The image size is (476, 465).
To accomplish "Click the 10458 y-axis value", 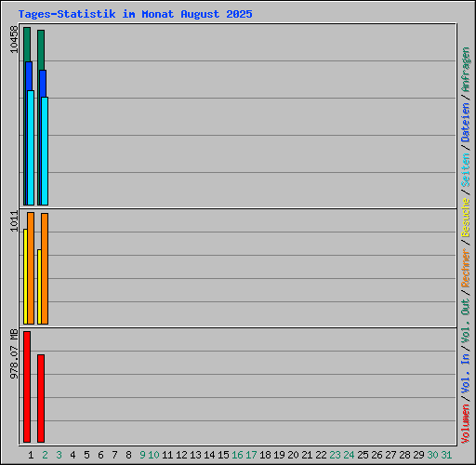I will (x=14, y=39).
